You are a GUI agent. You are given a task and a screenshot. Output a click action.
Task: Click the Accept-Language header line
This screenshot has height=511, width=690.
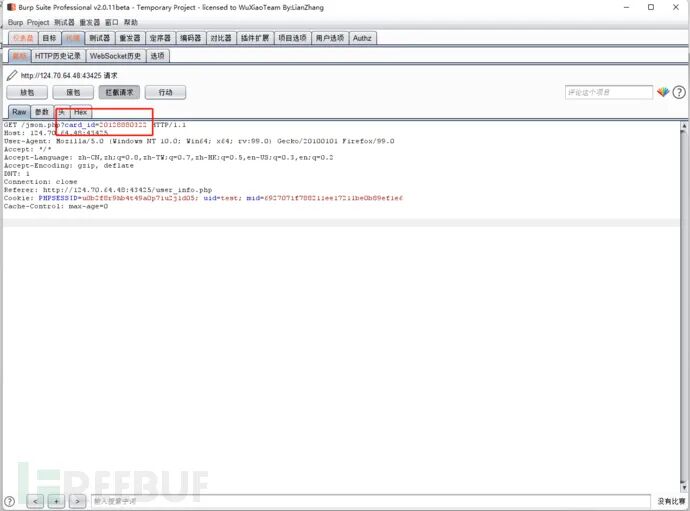coord(169,158)
